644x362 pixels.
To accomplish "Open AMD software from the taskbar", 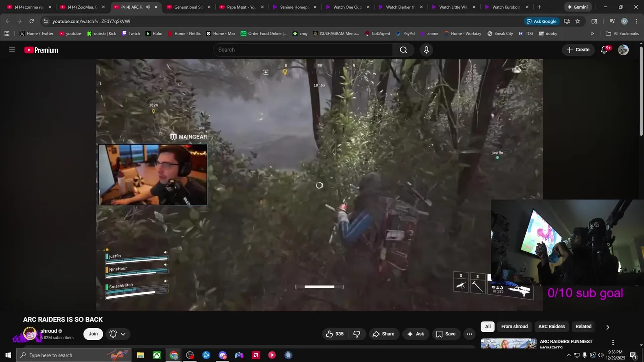I will [256, 355].
